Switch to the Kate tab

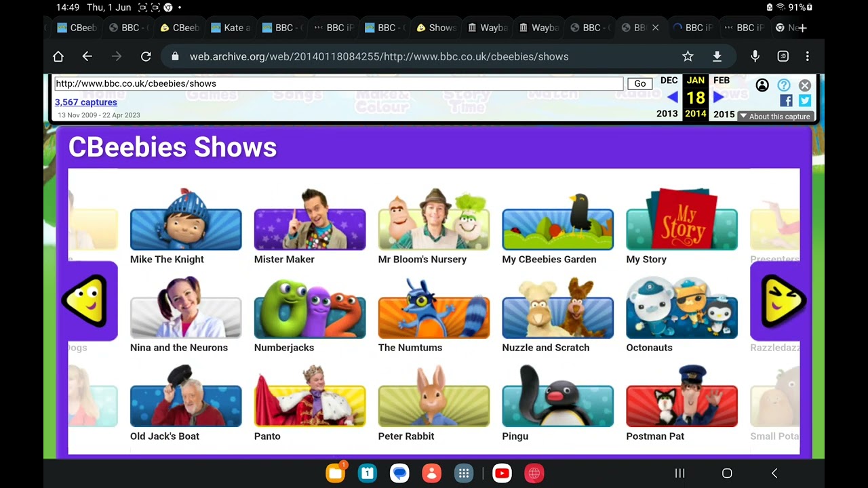click(231, 28)
